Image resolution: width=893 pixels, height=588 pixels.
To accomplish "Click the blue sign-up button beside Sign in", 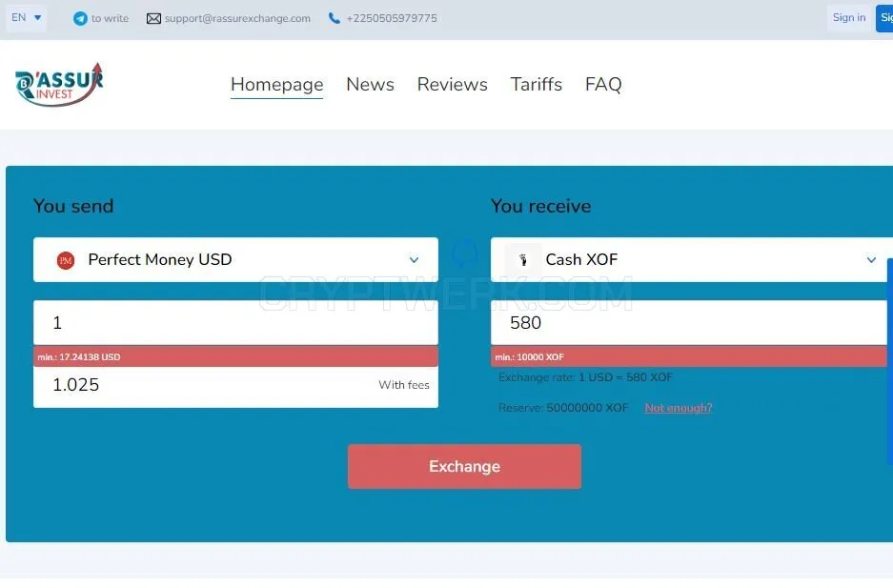I will point(884,18).
